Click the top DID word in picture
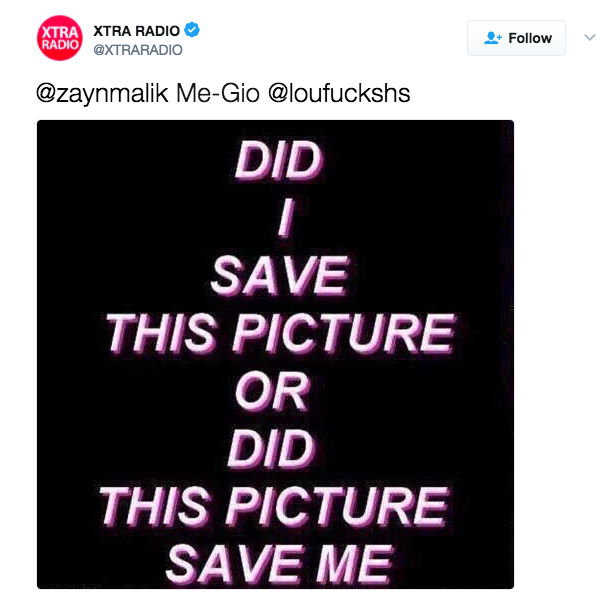 point(279,160)
